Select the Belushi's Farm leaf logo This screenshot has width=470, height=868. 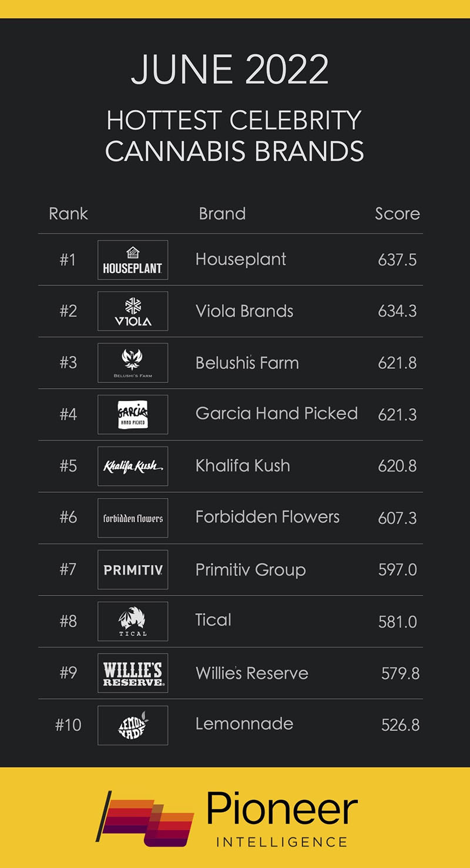(133, 363)
